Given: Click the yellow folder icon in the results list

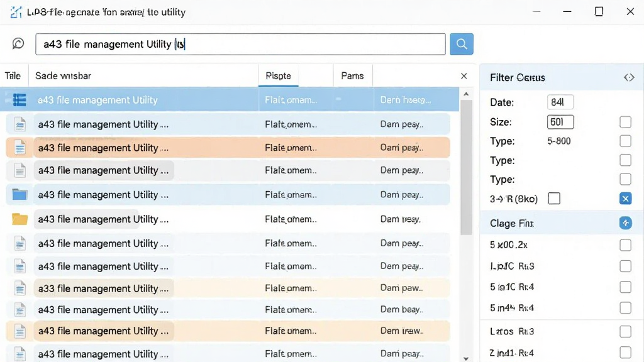Looking at the screenshot, I should 19,219.
